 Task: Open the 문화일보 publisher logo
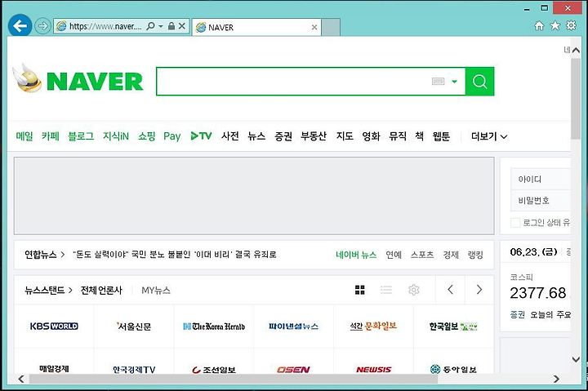point(373,327)
